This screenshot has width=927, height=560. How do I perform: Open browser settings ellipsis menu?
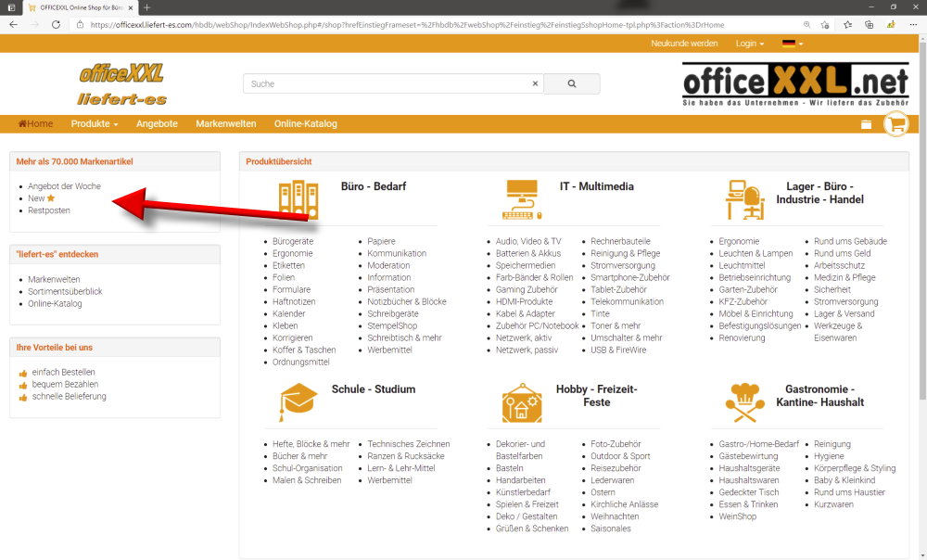point(911,25)
